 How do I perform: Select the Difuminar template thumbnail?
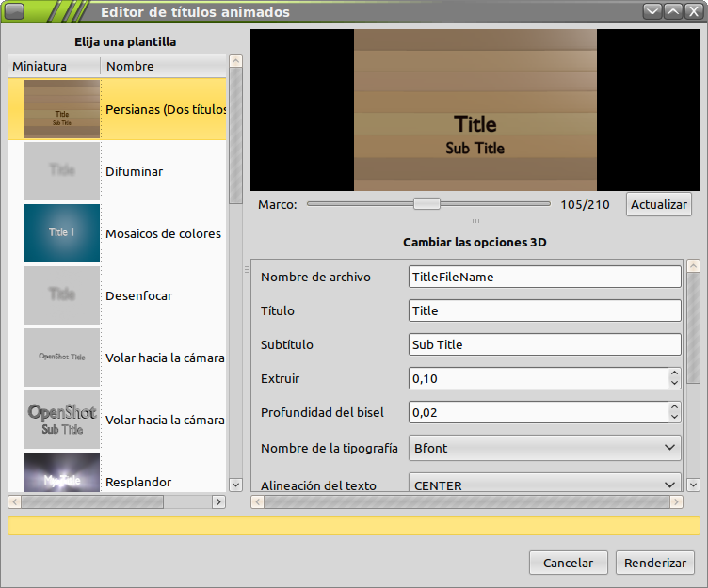point(62,171)
